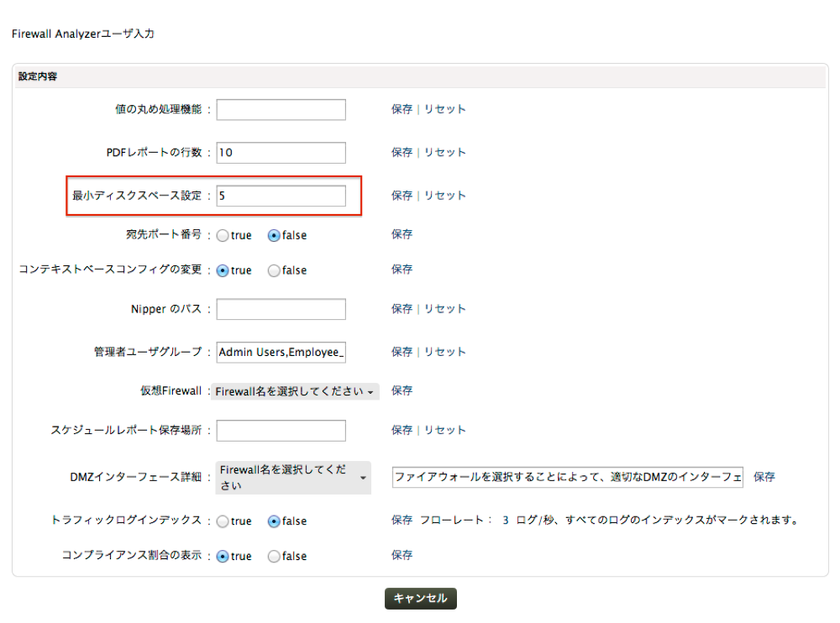Click the PDFレポートの行数 text box
This screenshot has width=840, height=623.
pos(281,153)
